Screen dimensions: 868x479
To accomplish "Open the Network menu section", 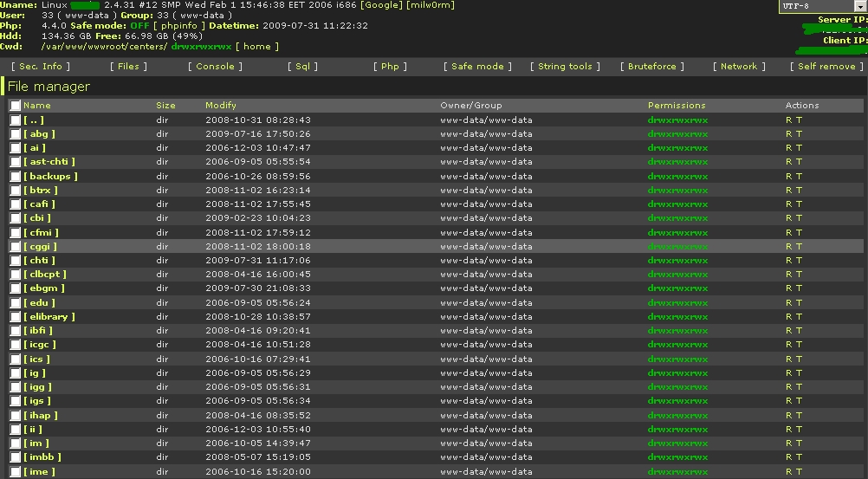I will coord(739,67).
